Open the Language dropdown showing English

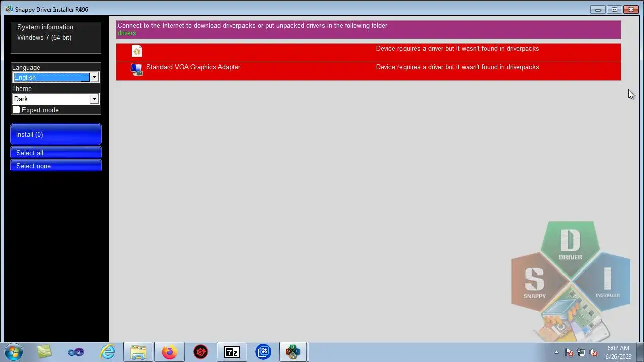coord(55,77)
